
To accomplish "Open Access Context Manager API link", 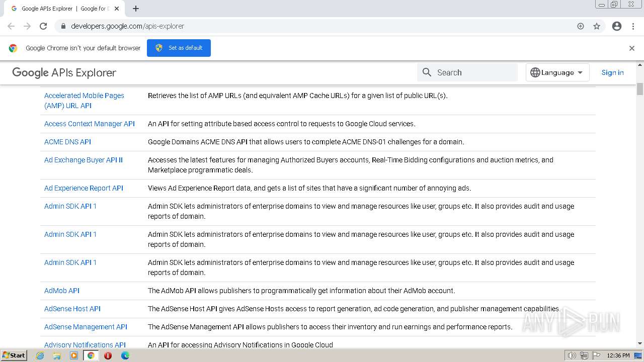I will point(90,124).
